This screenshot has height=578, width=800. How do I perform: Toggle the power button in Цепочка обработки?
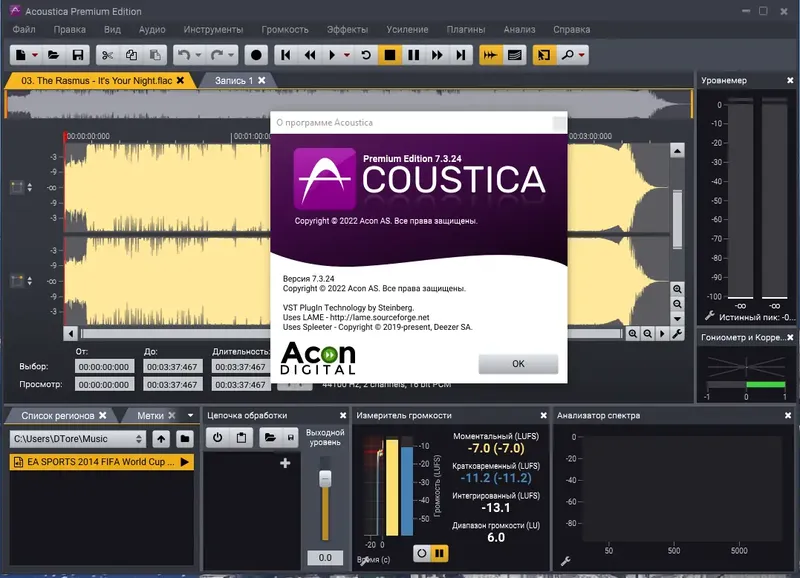tap(217, 437)
